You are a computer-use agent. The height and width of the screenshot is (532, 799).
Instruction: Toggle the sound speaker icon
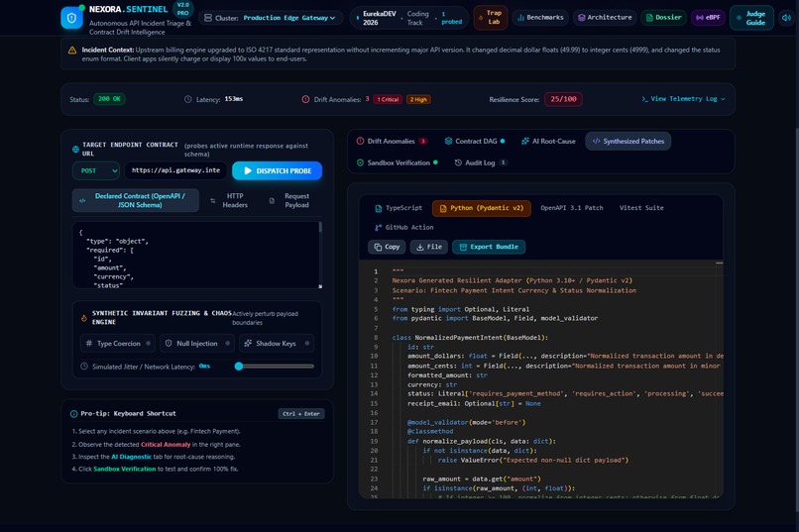tap(787, 17)
